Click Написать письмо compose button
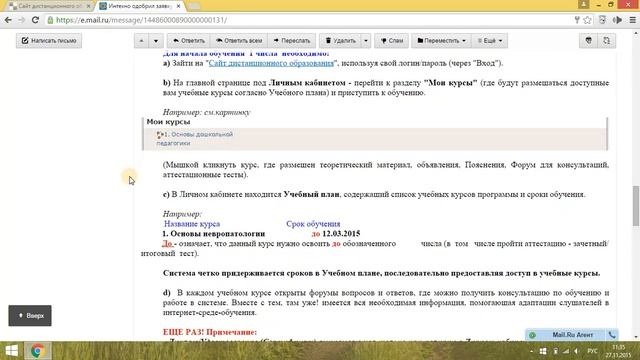The width and height of the screenshot is (640, 360). [x=49, y=41]
